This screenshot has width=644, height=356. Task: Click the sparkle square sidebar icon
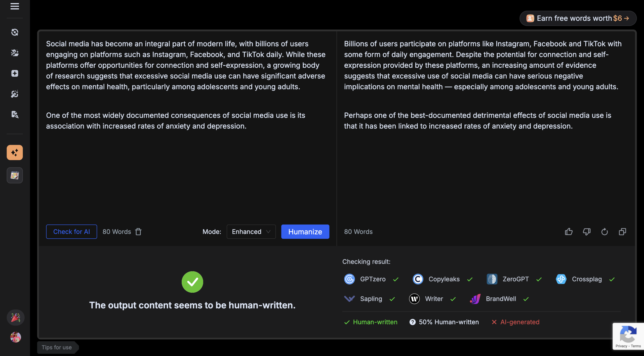click(15, 73)
